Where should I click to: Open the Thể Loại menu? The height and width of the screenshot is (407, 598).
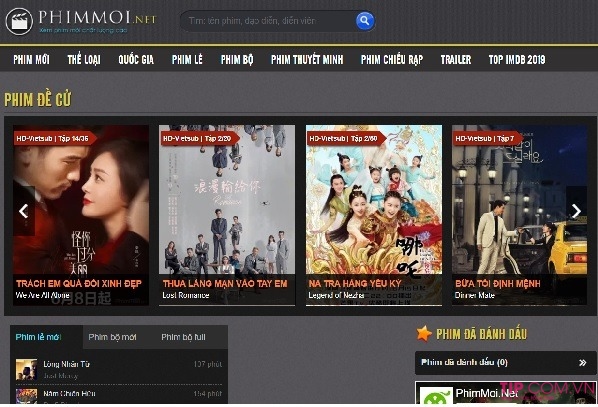pos(84,60)
